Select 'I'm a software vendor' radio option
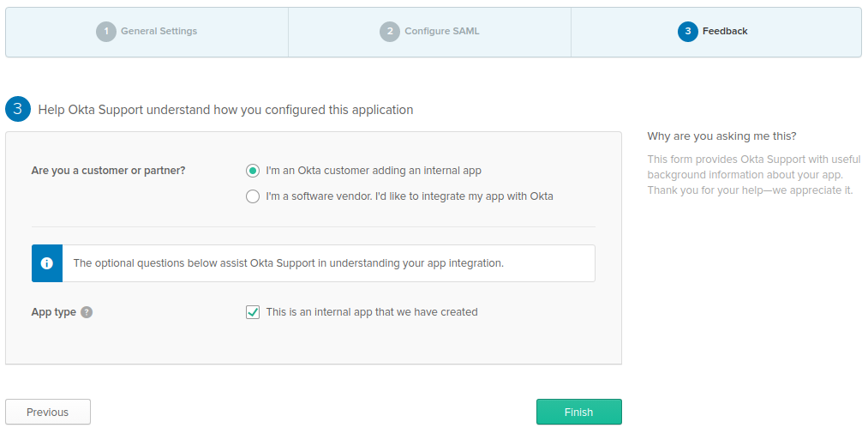The height and width of the screenshot is (446, 868). pyautogui.click(x=253, y=196)
